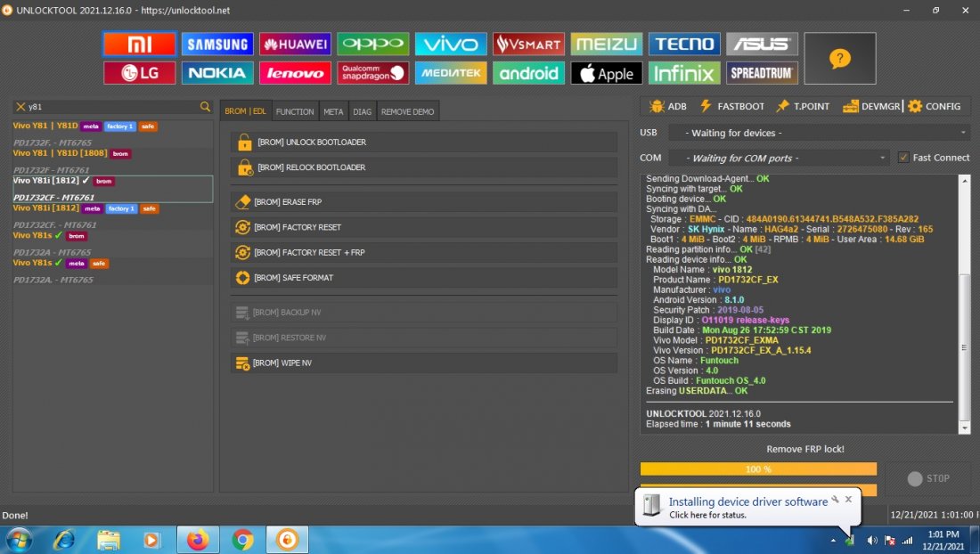Viewport: 980px width, 554px height.
Task: Select the Apple brand logo
Action: 606,73
